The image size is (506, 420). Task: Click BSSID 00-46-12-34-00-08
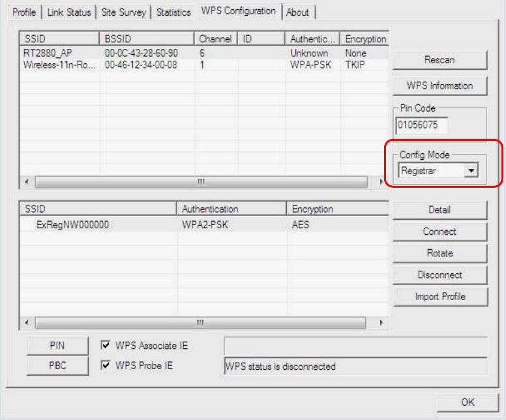[x=141, y=65]
